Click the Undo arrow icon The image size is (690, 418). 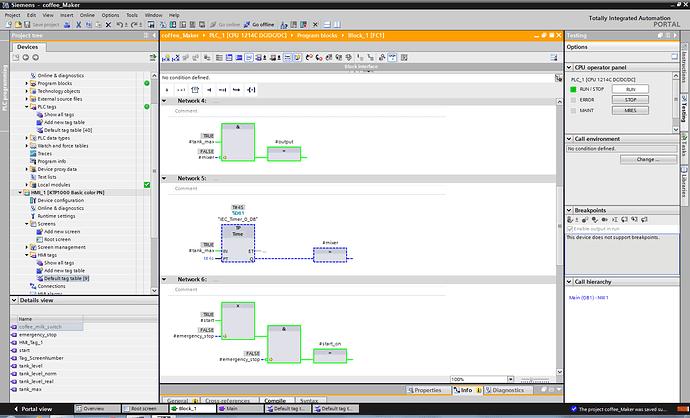(x=120, y=25)
